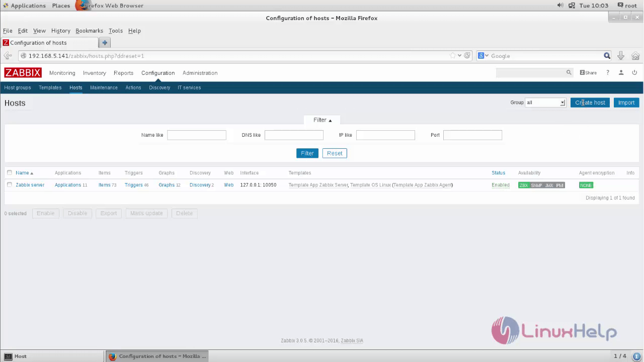The width and height of the screenshot is (644, 362).
Task: Click the notification icon in bottom panel
Action: 636,356
